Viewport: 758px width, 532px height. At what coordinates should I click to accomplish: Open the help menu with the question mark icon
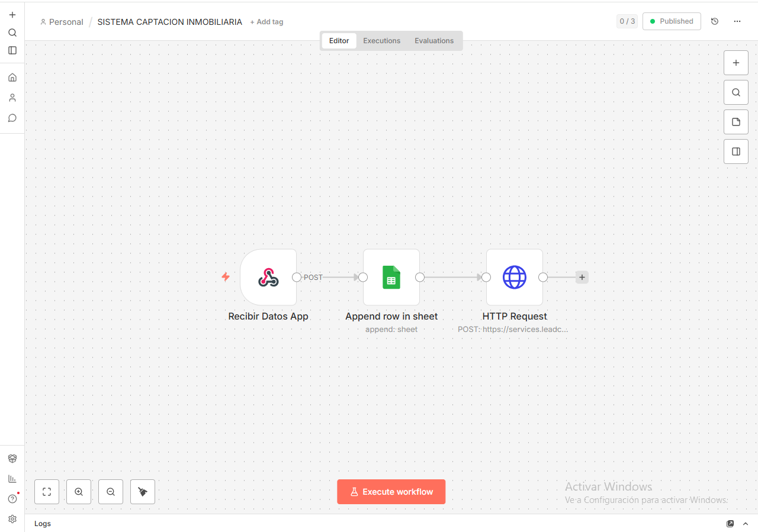click(x=12, y=499)
